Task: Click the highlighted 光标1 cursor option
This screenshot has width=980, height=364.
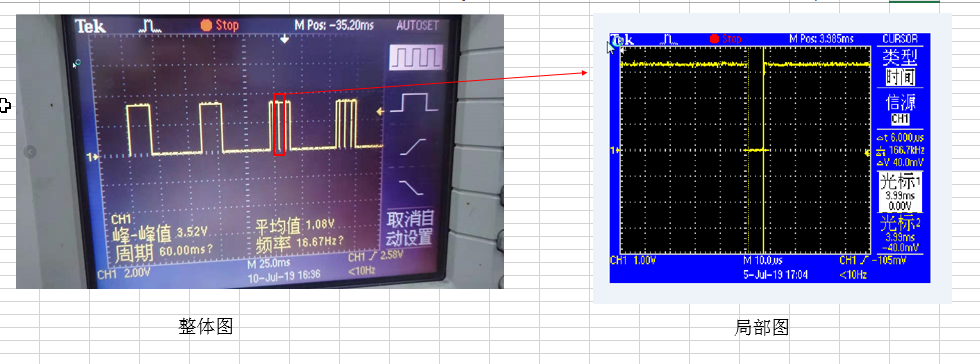Action: click(x=900, y=193)
